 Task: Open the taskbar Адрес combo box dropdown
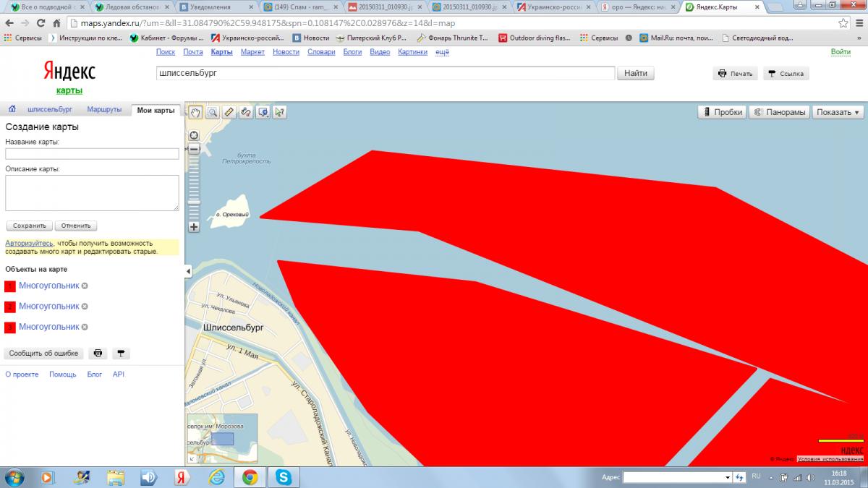coord(727,478)
